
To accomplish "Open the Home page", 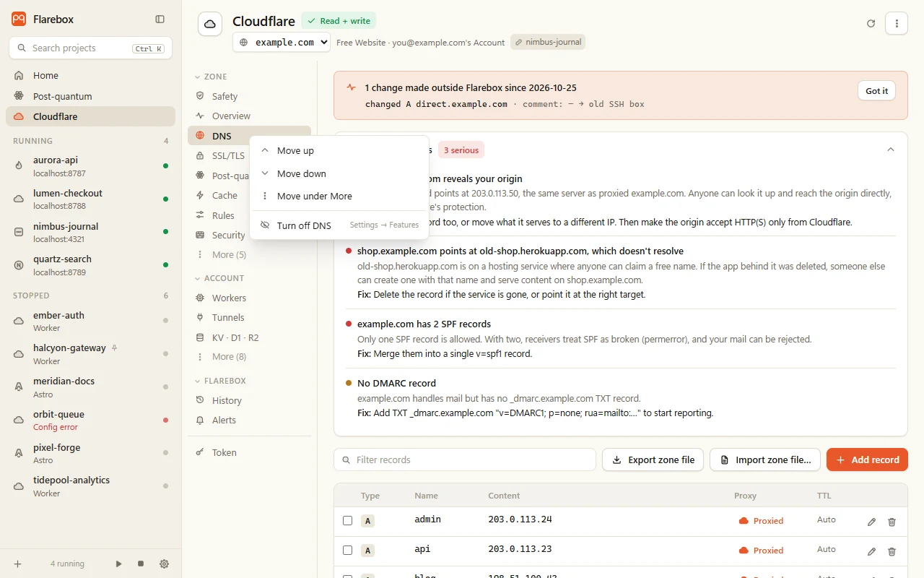I will click(x=90, y=75).
